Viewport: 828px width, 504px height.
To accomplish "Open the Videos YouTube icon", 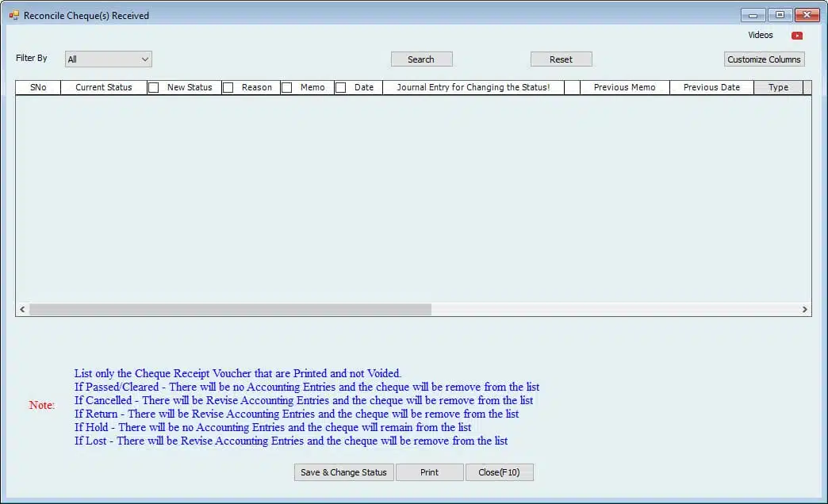I will click(x=797, y=36).
